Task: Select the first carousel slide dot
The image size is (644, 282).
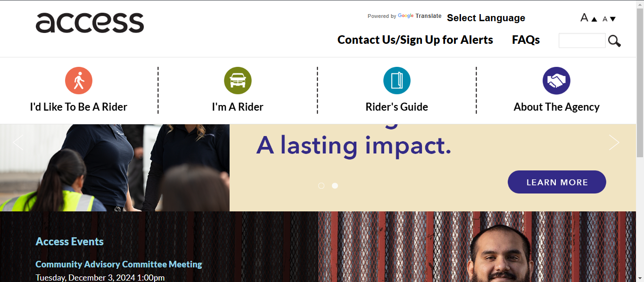Action: (322, 185)
